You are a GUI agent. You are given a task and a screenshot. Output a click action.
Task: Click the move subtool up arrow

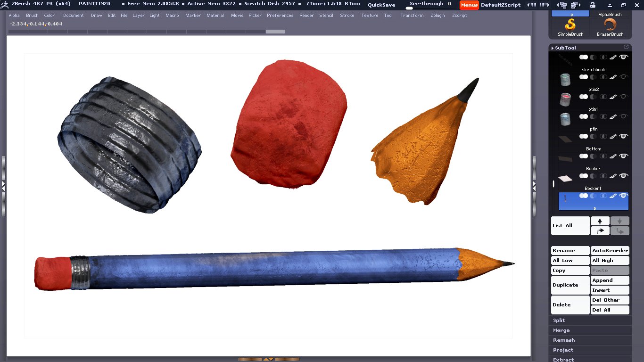(600, 221)
